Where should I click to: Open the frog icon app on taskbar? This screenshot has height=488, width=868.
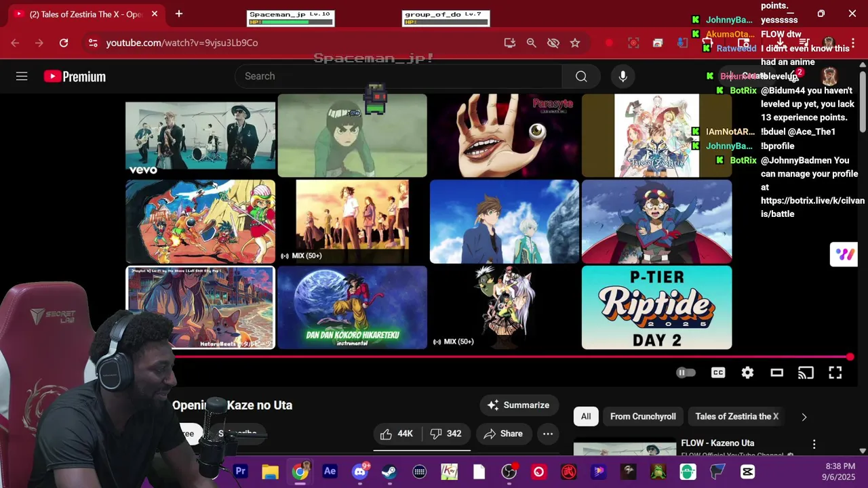click(x=658, y=471)
